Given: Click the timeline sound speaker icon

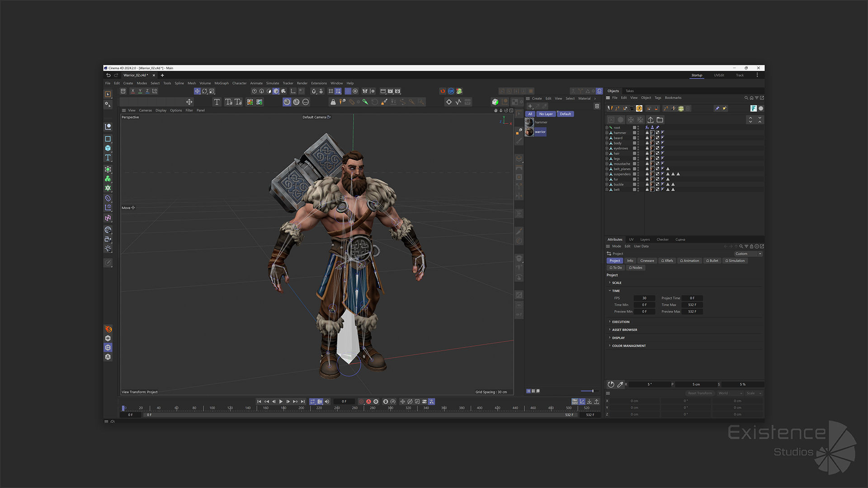Looking at the screenshot, I should (327, 402).
